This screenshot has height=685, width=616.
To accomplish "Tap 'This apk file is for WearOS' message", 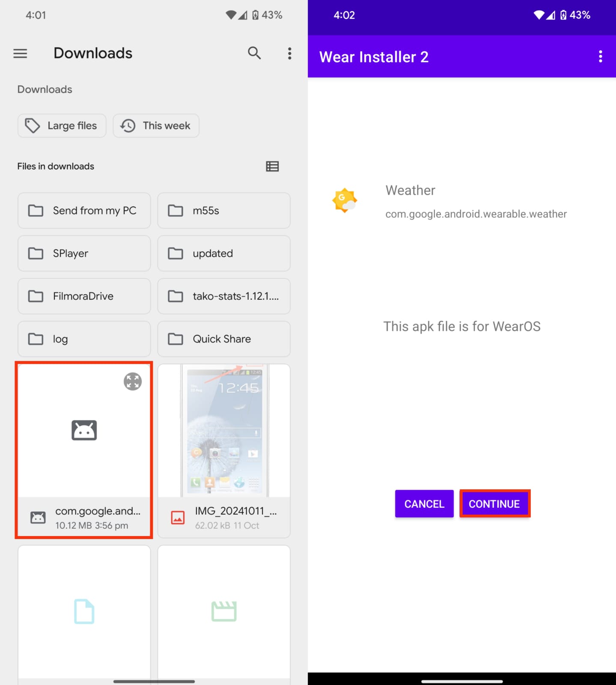I will [x=462, y=326].
